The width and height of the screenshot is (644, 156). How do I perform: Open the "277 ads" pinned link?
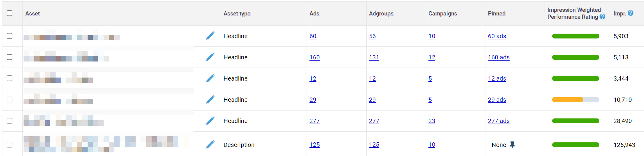tap(498, 121)
